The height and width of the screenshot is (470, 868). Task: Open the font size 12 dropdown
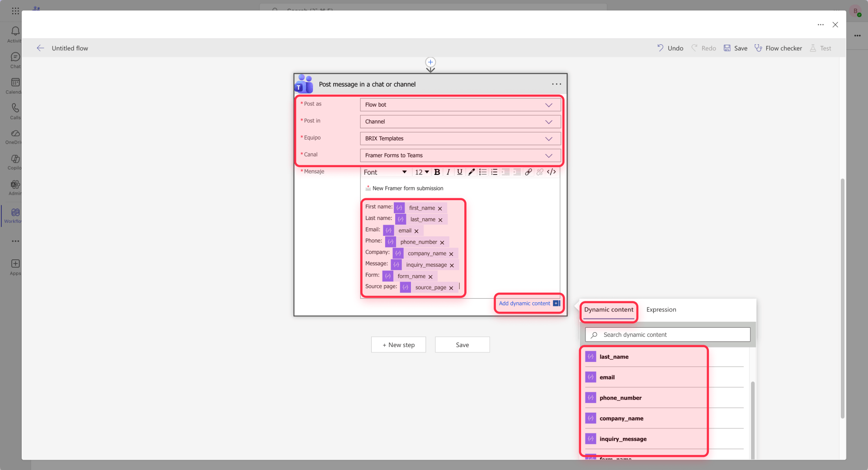422,172
